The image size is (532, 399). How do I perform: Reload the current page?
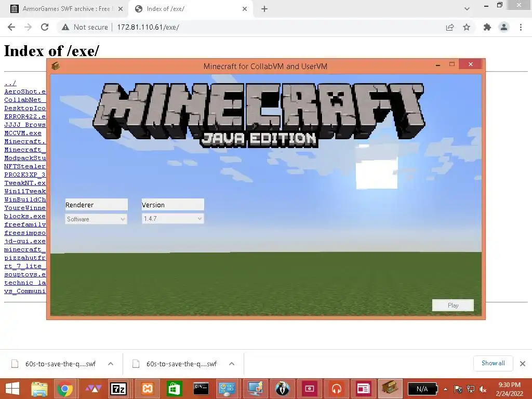(x=45, y=27)
